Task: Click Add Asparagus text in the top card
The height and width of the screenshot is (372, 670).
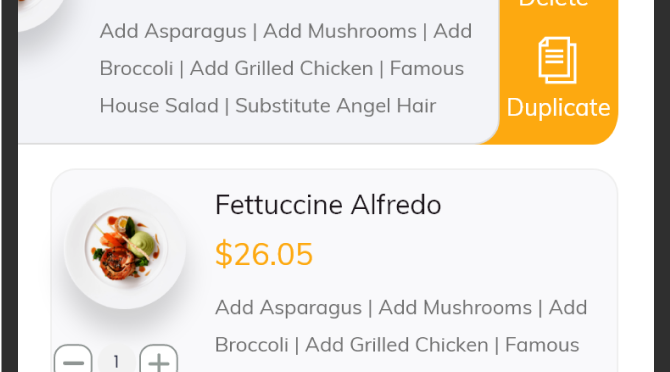Action: 173,31
